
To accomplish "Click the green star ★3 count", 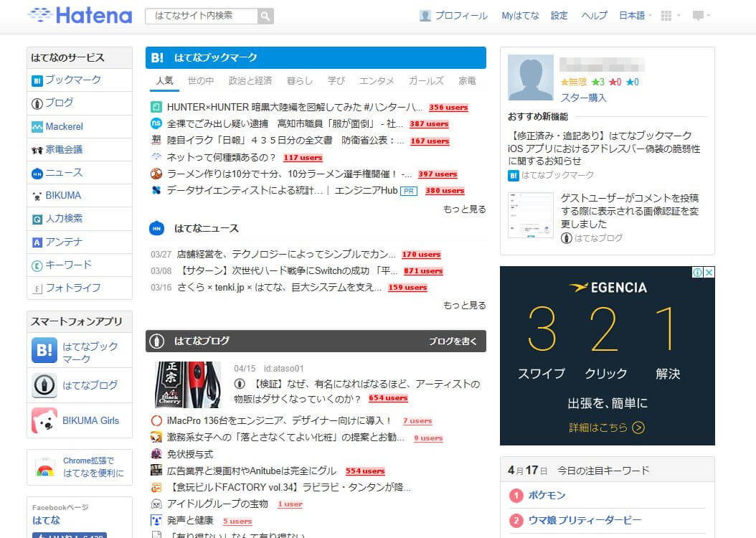I will tap(598, 82).
